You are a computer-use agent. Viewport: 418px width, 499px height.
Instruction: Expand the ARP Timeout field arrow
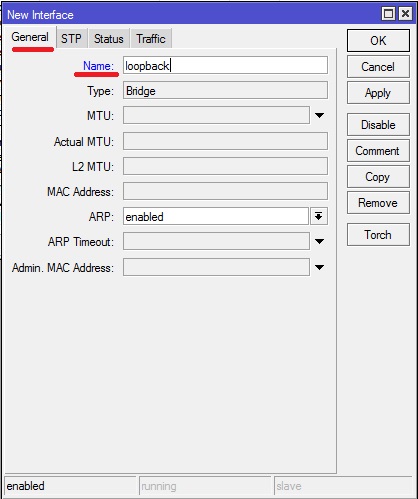click(319, 241)
